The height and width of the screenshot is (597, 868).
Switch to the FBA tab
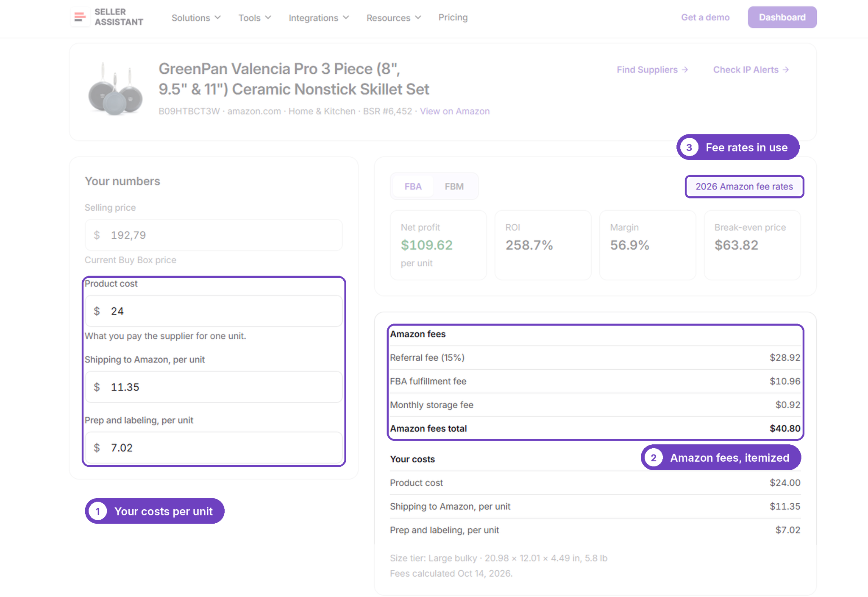click(413, 187)
